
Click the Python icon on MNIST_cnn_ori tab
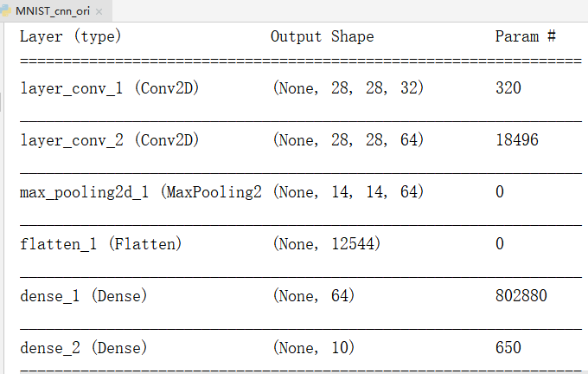8,11
